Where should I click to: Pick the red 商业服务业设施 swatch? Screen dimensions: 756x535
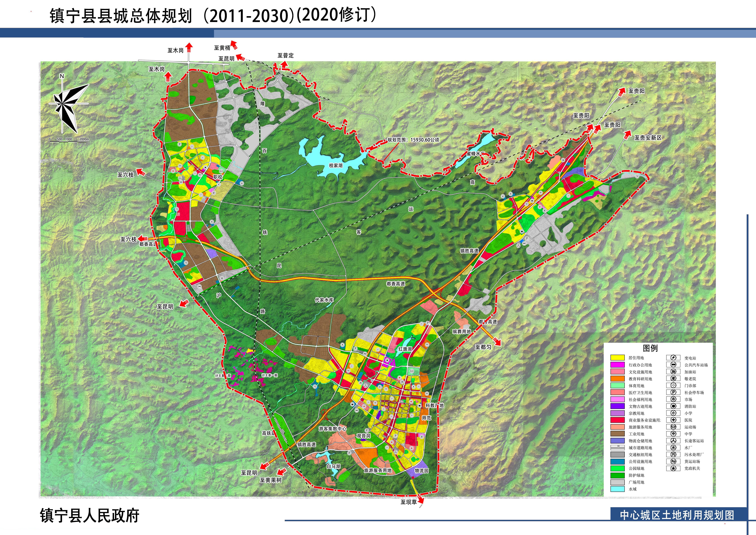tap(617, 420)
